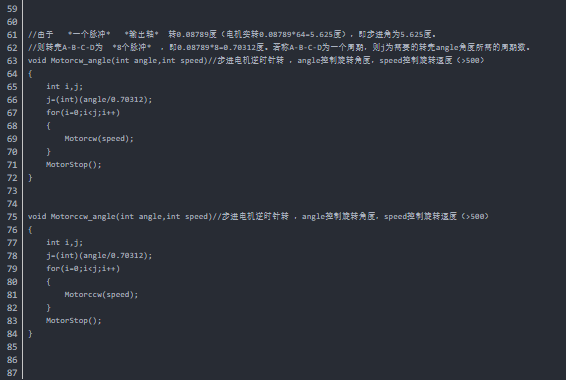Click empty line 73 in the editor
This screenshot has height=380, width=566.
click(x=289, y=191)
